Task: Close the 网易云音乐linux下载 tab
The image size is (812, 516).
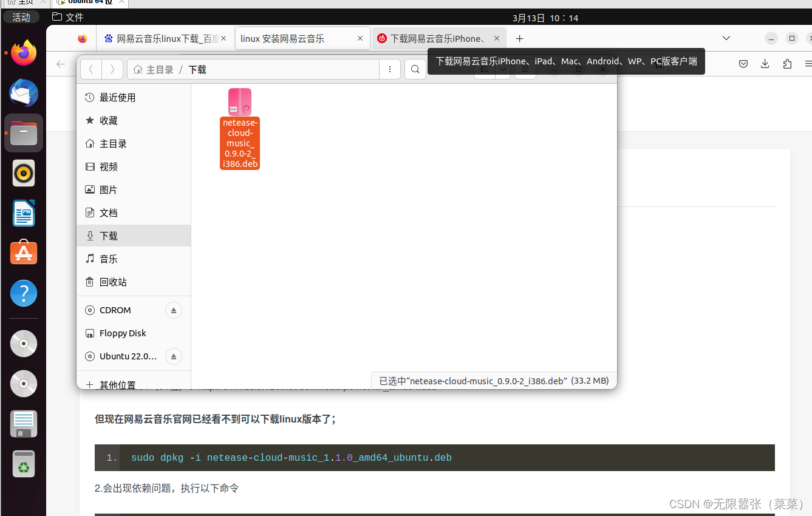Action: click(x=223, y=38)
